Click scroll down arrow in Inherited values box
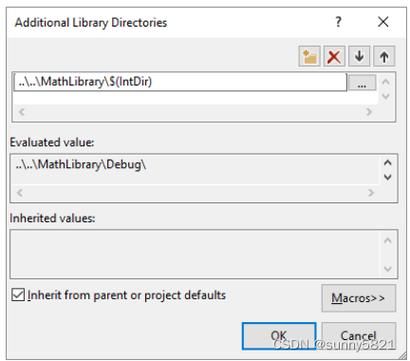This screenshot has width=410, height=361. [x=387, y=268]
